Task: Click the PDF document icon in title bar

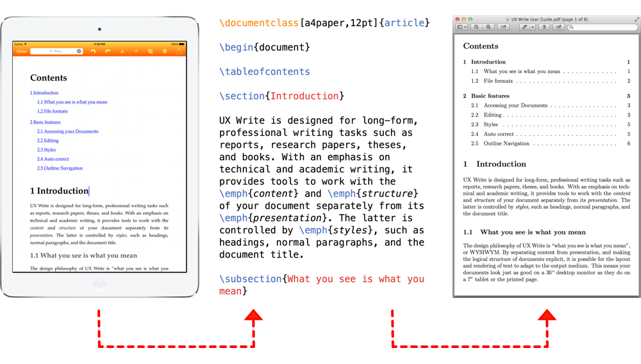Action: point(508,19)
